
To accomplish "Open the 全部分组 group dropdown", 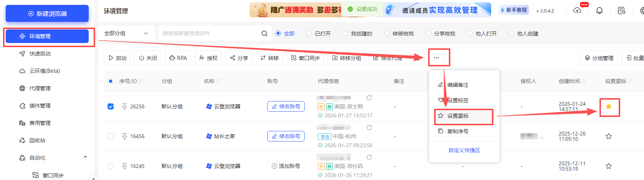I will (x=126, y=33).
